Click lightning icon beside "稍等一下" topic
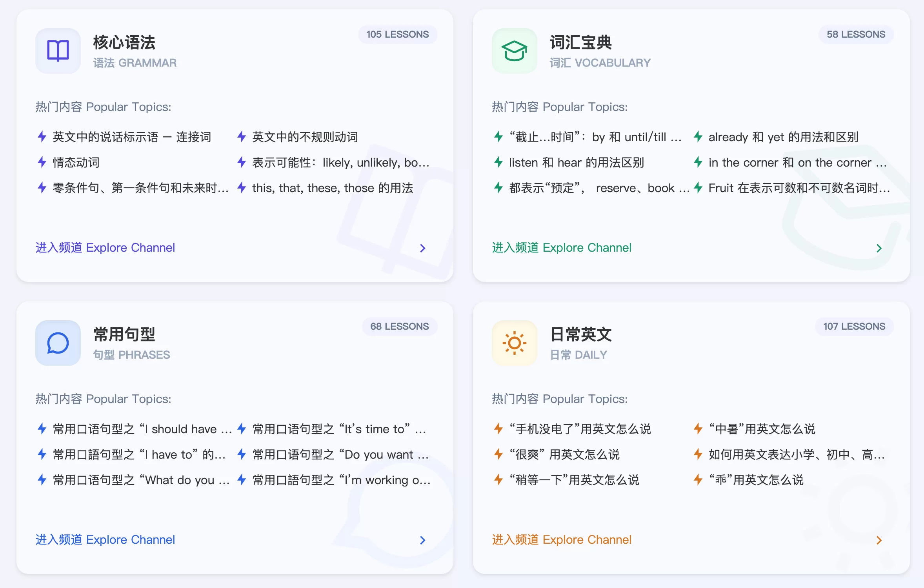Image resolution: width=924 pixels, height=588 pixels. click(x=498, y=479)
